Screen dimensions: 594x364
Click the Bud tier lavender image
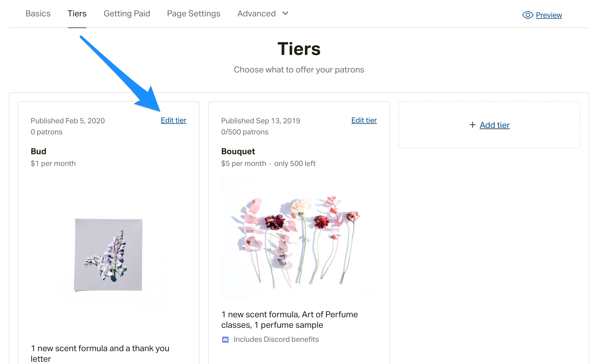108,255
